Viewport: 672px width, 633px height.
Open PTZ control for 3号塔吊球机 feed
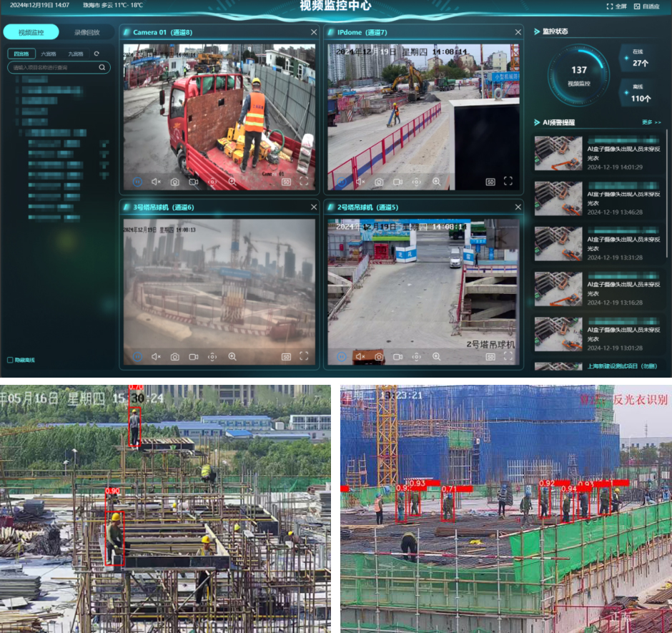(212, 356)
